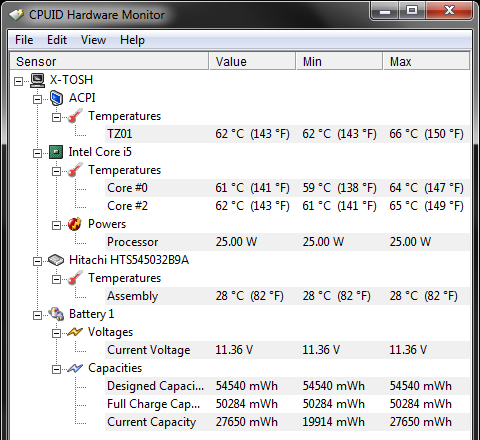Image resolution: width=480 pixels, height=440 pixels.
Task: Click the X-TOSH computer icon
Action: click(37, 80)
